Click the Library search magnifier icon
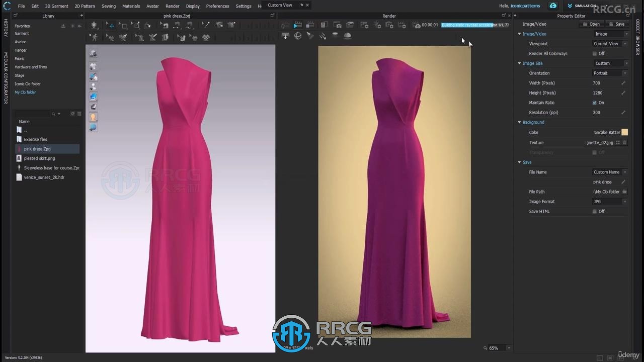 pyautogui.click(x=54, y=114)
